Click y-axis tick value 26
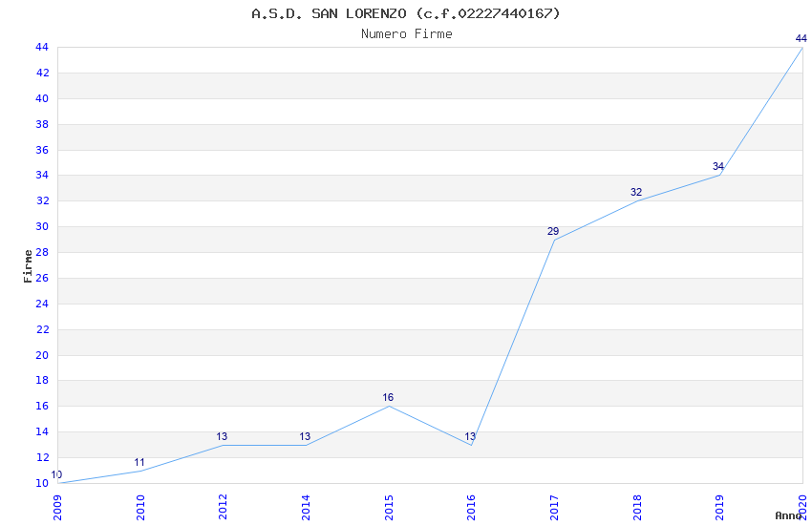The height and width of the screenshot is (525, 812). [42, 278]
